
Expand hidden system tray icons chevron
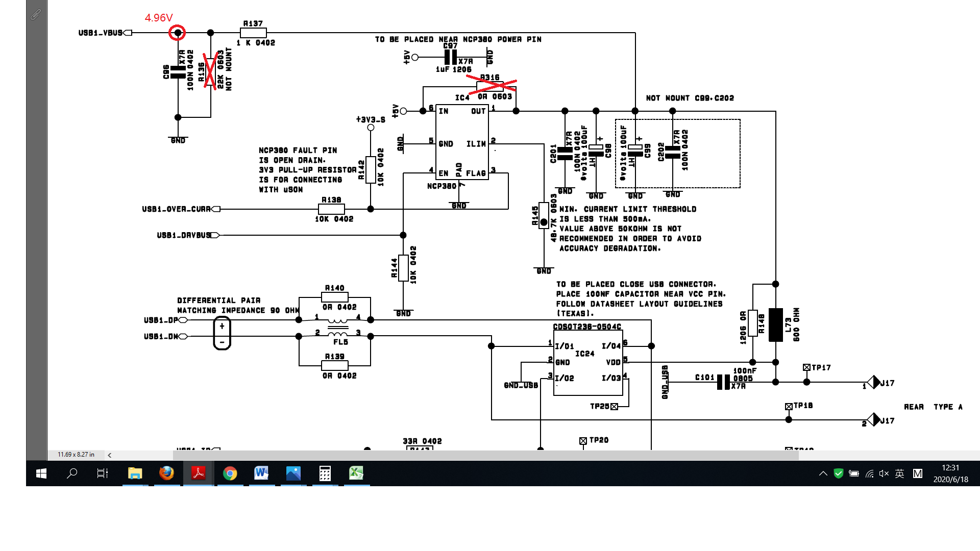pos(823,473)
